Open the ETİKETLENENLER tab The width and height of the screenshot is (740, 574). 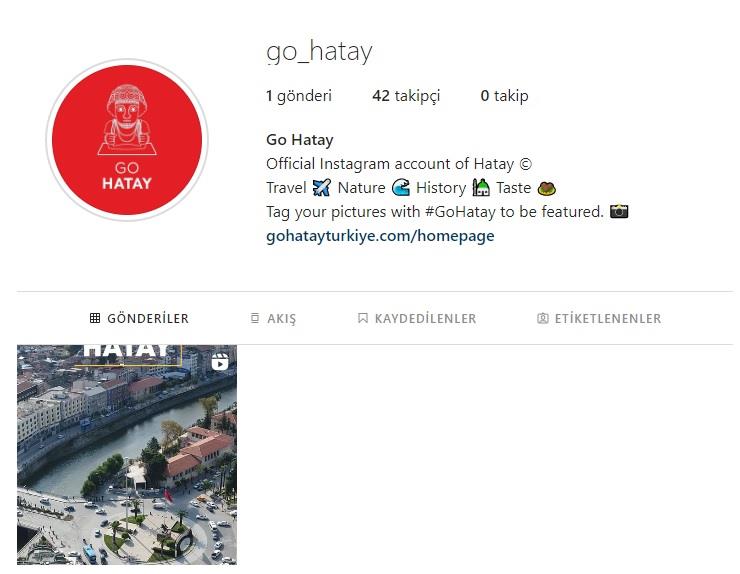(599, 318)
